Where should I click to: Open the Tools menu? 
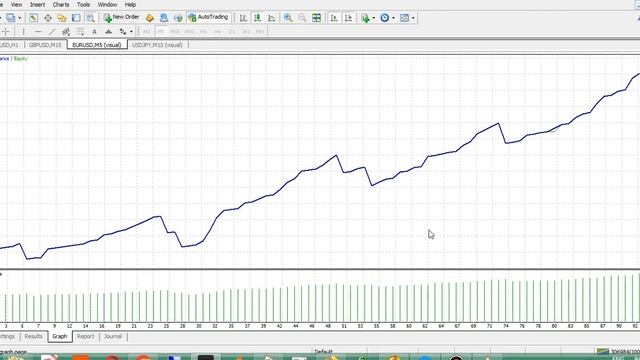(x=83, y=5)
